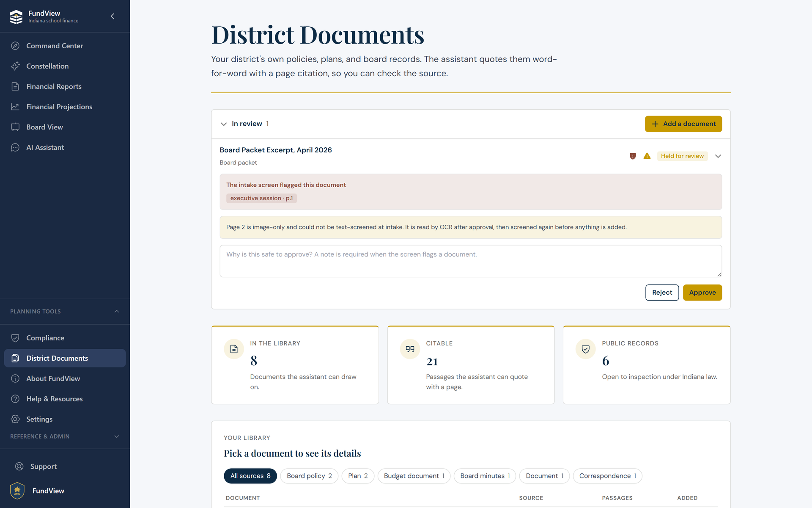Click the Add a document button
812x508 pixels.
[x=683, y=124]
